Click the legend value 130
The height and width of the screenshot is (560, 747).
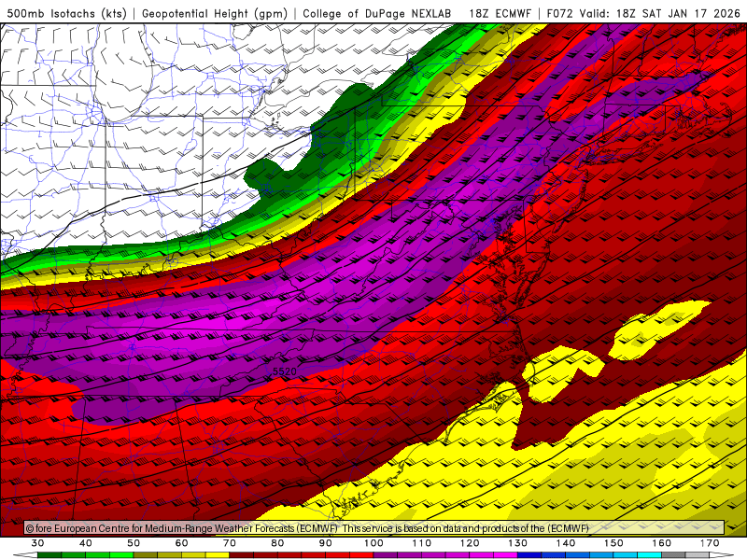coord(518,543)
